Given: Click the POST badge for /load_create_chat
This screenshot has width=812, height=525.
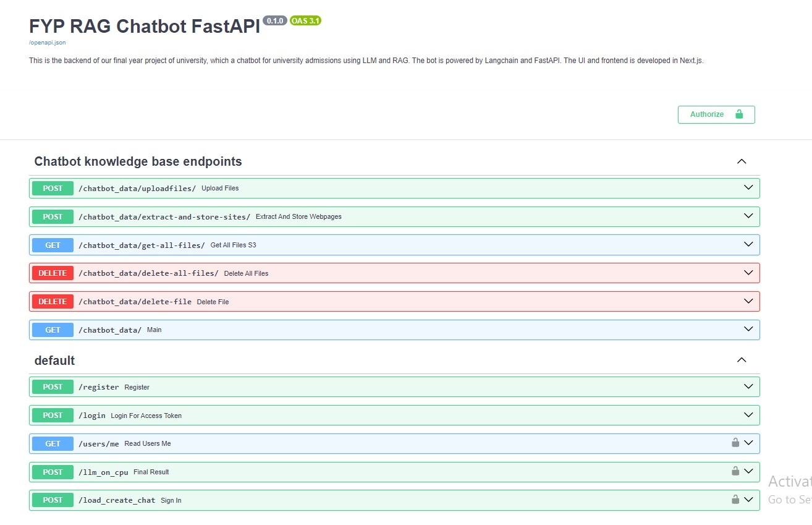Looking at the screenshot, I should pyautogui.click(x=53, y=500).
